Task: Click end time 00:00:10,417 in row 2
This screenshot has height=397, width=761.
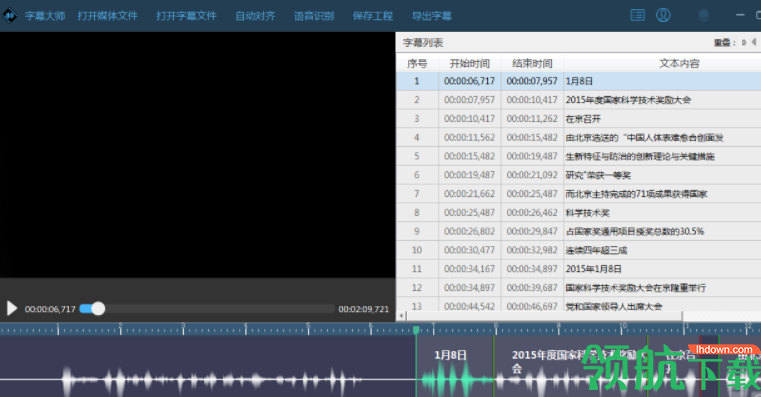Action: tap(532, 100)
